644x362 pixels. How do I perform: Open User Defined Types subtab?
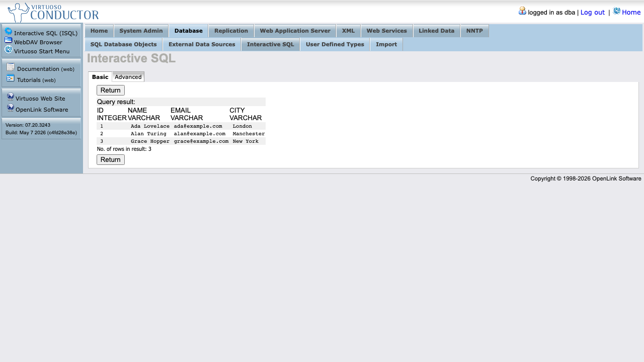[335, 44]
